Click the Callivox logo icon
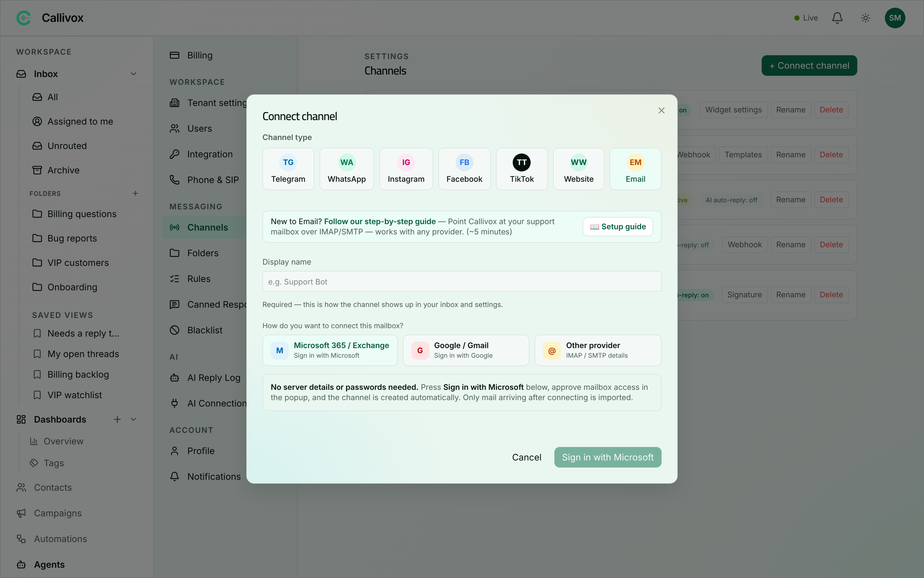Viewport: 924px width, 578px height. pyautogui.click(x=24, y=18)
